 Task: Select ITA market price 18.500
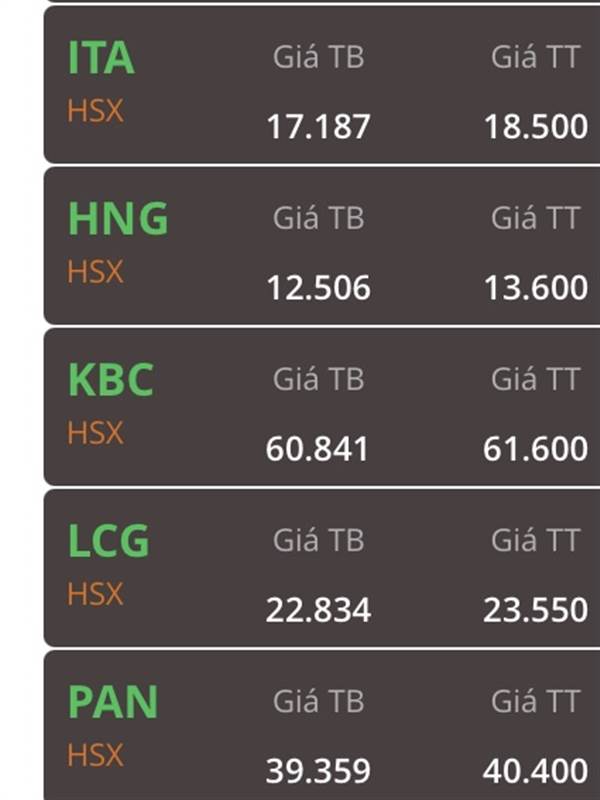(x=536, y=127)
